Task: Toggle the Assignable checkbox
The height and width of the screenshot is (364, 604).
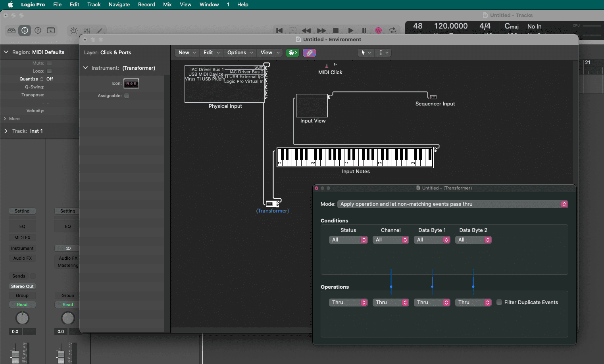Action: [127, 96]
